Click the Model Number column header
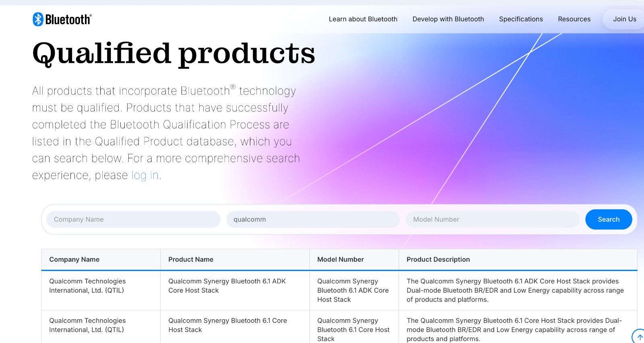Screen dimensions: 644x343 click(x=341, y=260)
